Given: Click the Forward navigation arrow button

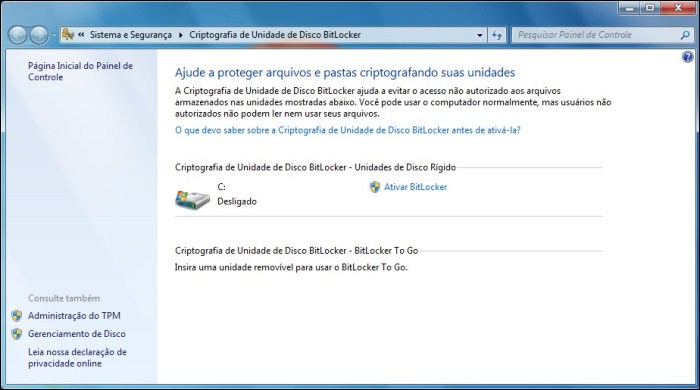Looking at the screenshot, I should (39, 35).
